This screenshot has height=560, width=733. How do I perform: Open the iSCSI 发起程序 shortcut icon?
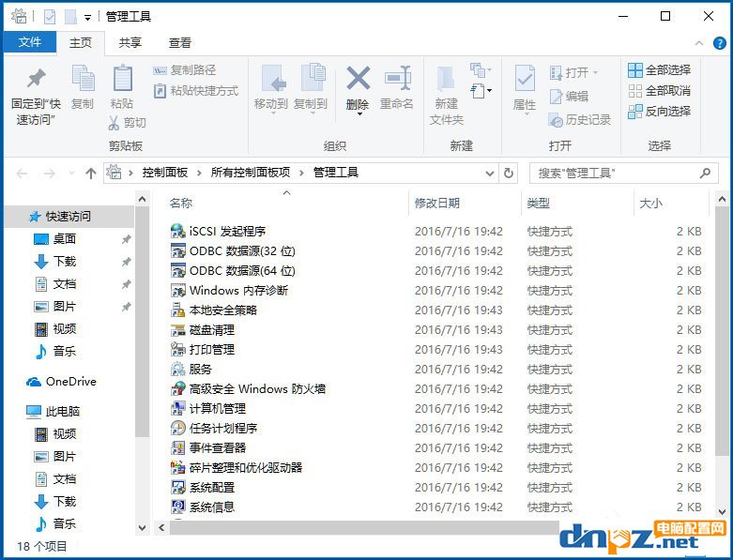(x=177, y=231)
